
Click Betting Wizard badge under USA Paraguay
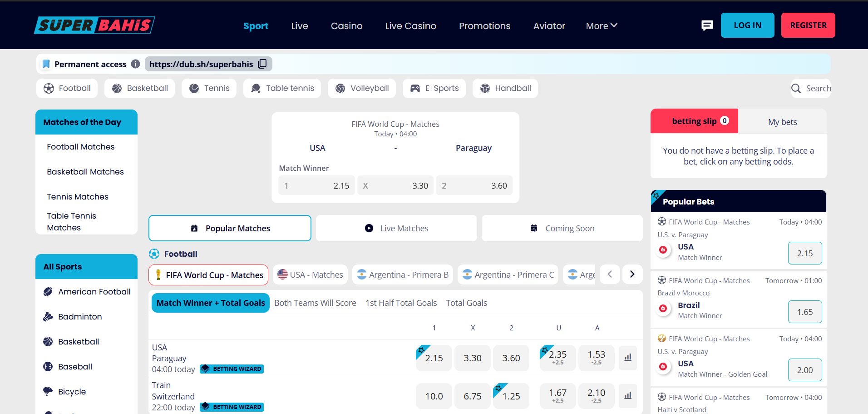232,369
